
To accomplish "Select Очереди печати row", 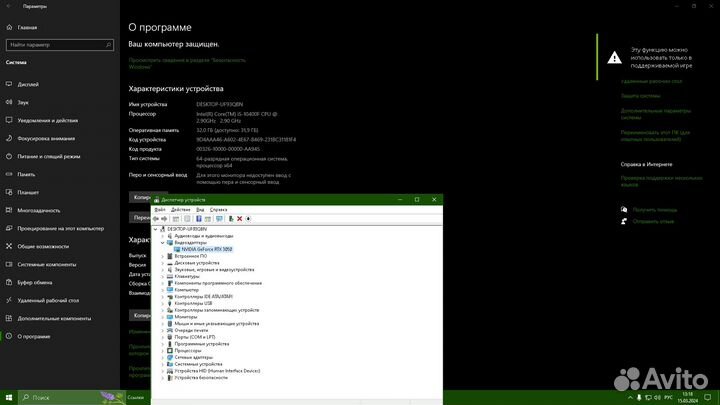I will click(x=191, y=331).
